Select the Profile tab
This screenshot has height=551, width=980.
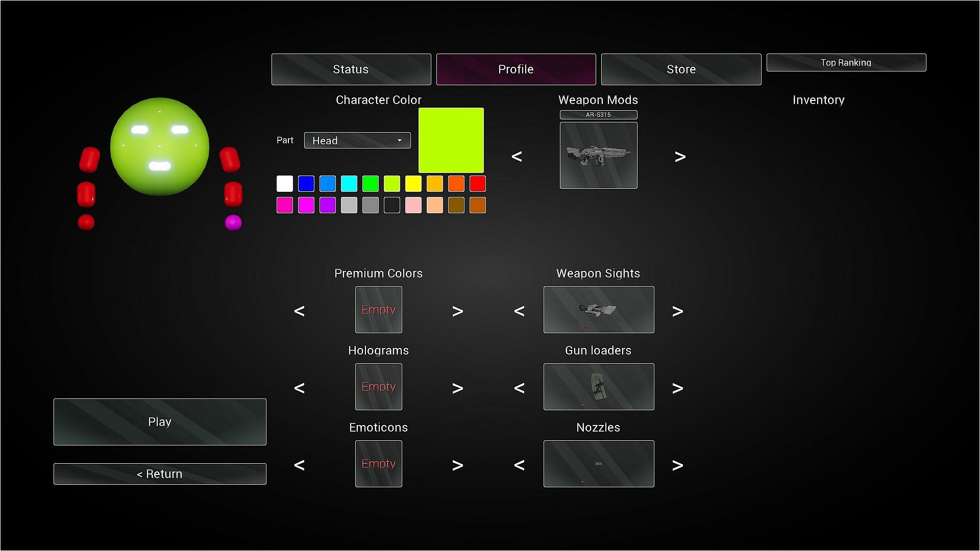pyautogui.click(x=516, y=69)
